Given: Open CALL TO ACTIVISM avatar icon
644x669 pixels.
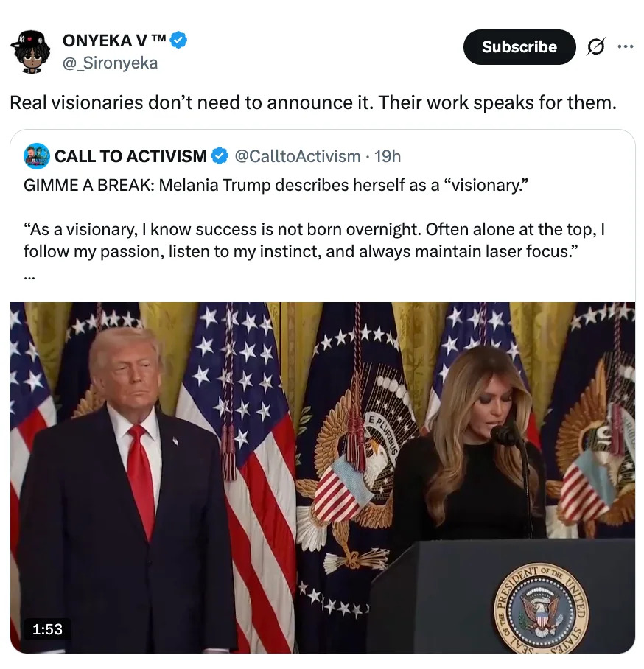Looking at the screenshot, I should click(37, 156).
